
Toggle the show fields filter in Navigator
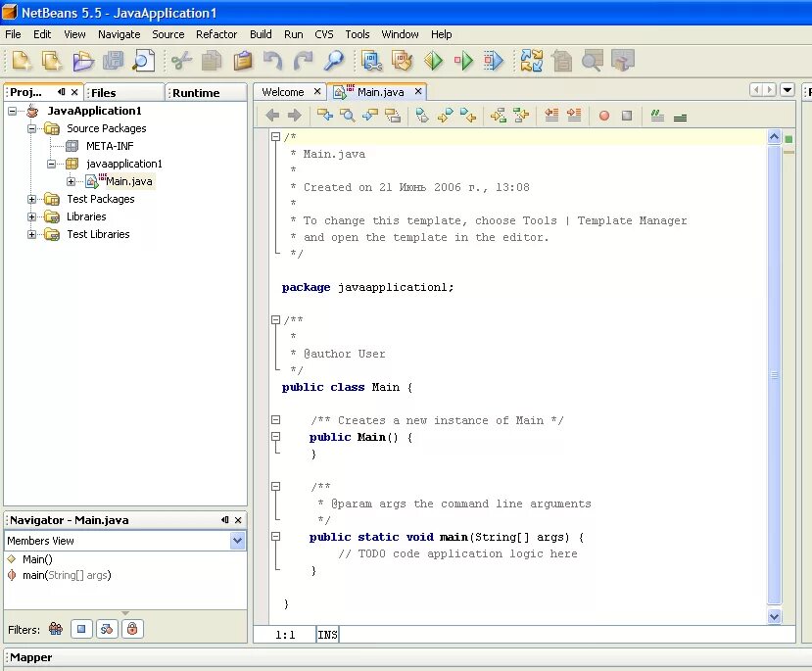(x=81, y=628)
